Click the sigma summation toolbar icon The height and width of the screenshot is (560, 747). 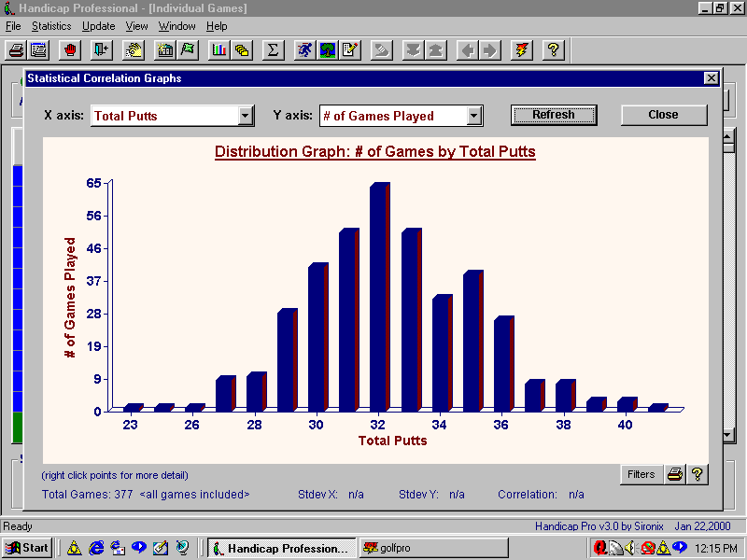(x=273, y=49)
